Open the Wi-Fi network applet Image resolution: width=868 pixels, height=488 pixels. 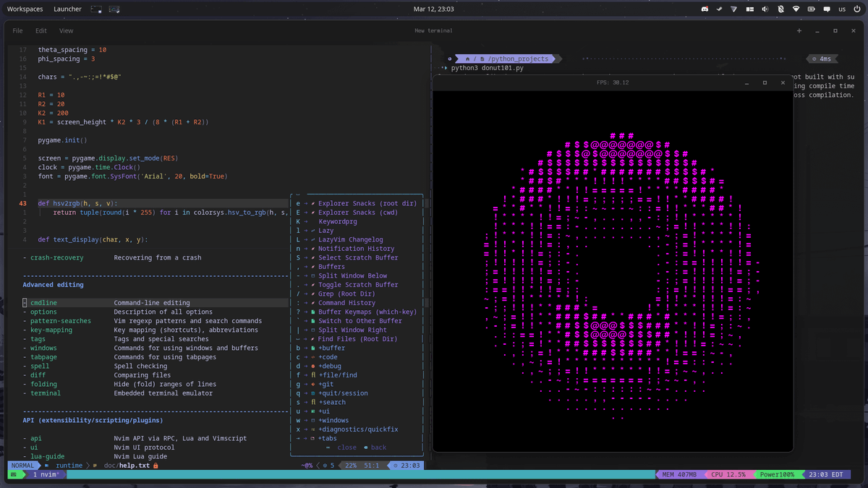(x=796, y=9)
